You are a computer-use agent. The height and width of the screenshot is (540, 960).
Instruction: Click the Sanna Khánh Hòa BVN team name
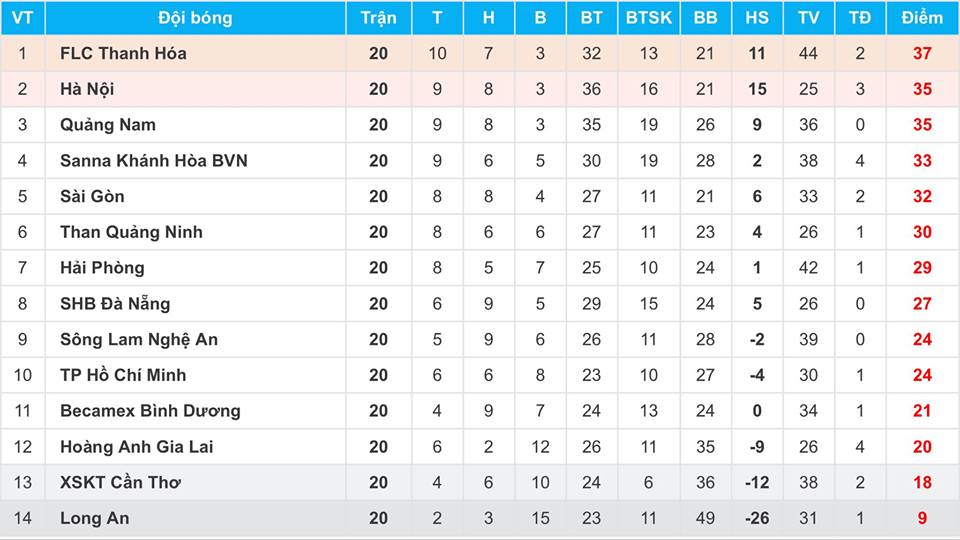point(153,160)
